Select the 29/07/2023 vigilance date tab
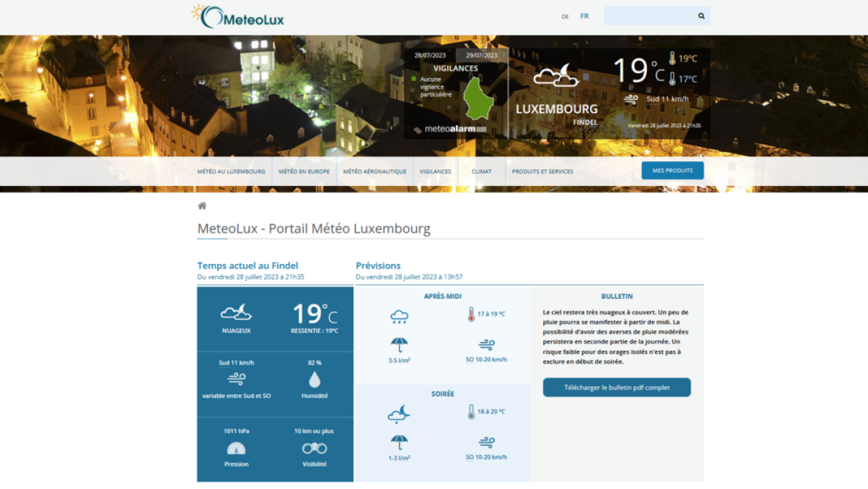Screen dimensions: 868x489 (481, 55)
